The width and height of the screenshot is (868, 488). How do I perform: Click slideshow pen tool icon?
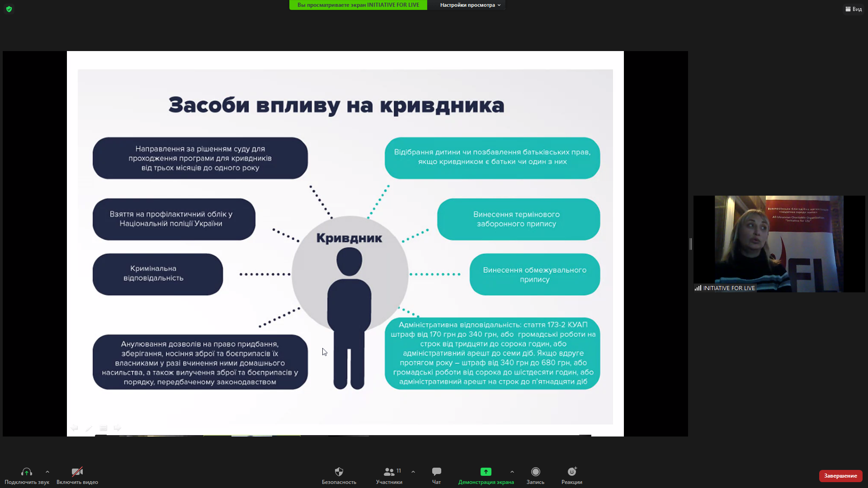pyautogui.click(x=89, y=428)
